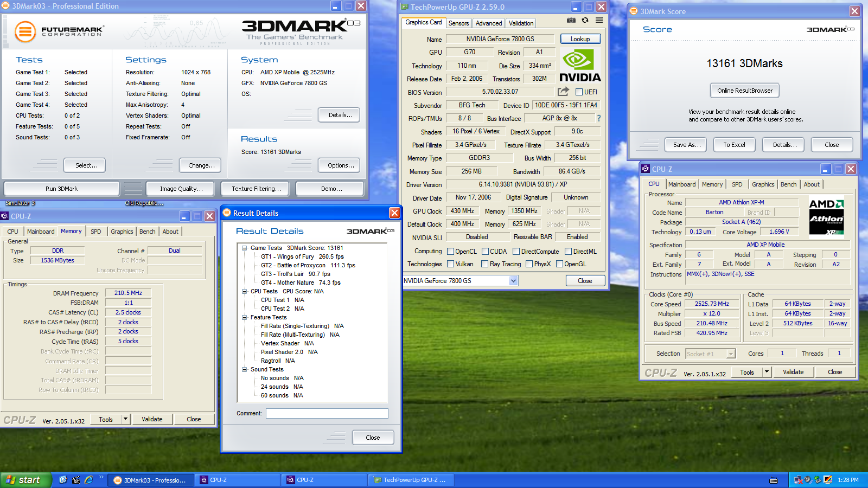This screenshot has width=868, height=488.
Task: Open the Socket #1 selection dropdown
Action: click(731, 354)
